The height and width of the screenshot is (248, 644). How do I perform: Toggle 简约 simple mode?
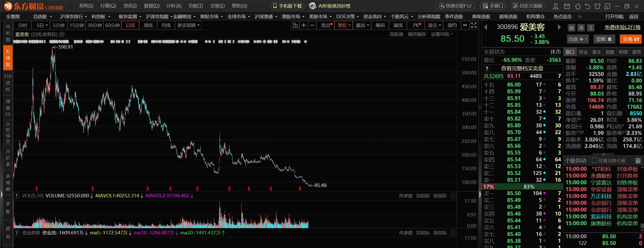point(452,25)
